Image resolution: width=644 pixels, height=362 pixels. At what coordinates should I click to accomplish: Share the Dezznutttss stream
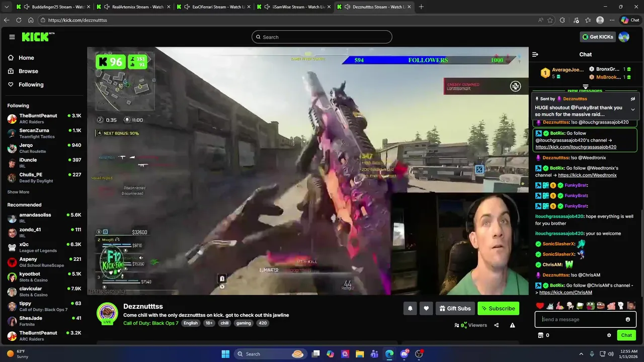[496, 325]
